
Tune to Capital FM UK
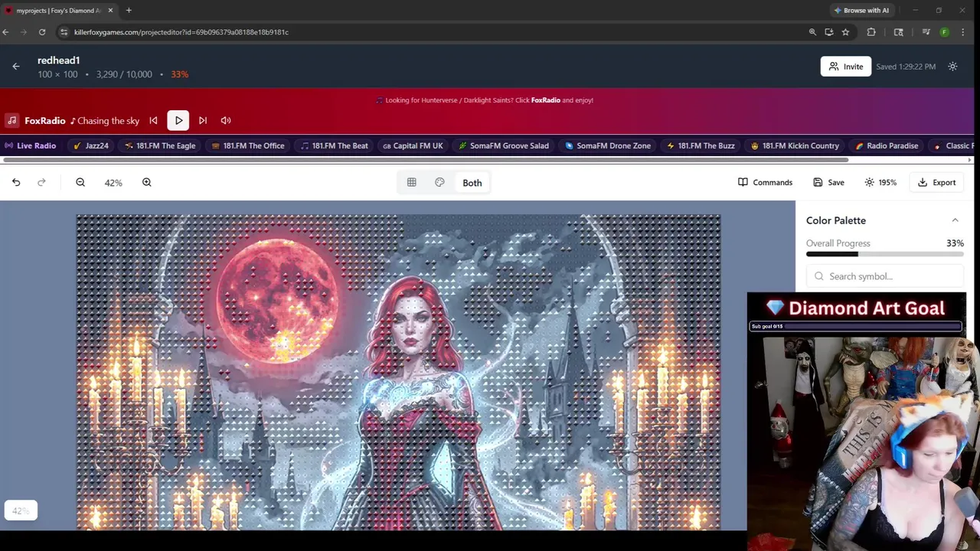(x=413, y=145)
